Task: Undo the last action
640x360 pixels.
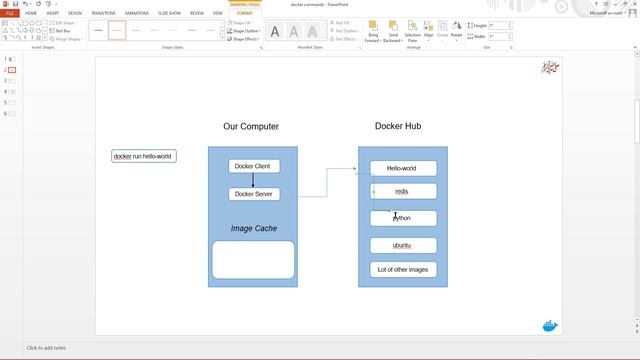Action: click(x=25, y=4)
